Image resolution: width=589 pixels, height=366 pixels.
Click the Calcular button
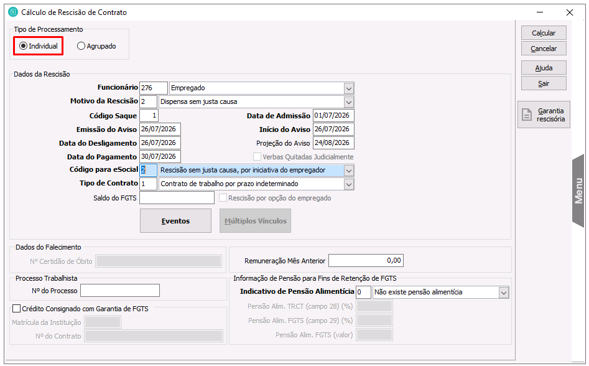click(544, 33)
